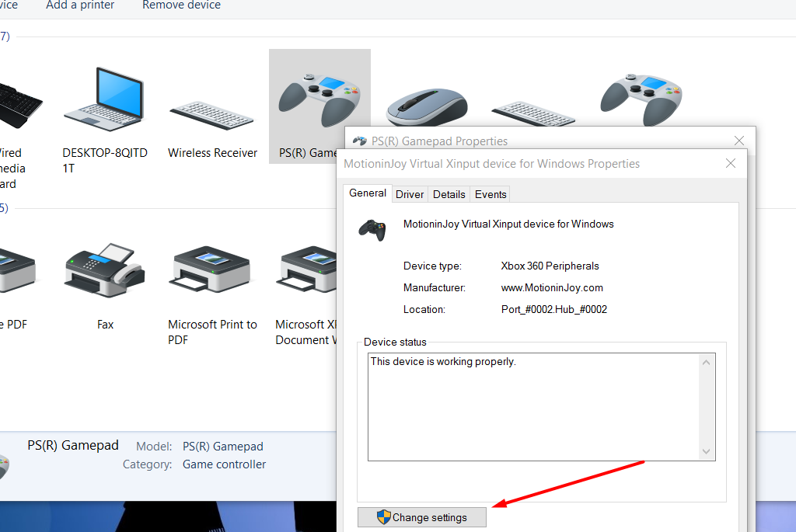The width and height of the screenshot is (796, 532).
Task: Select the Fax printer icon
Action: click(105, 270)
